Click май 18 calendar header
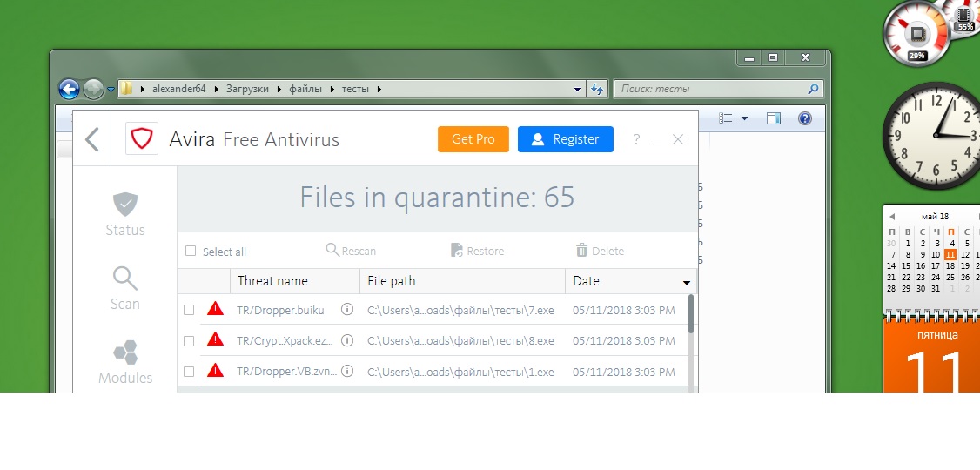 tap(935, 216)
